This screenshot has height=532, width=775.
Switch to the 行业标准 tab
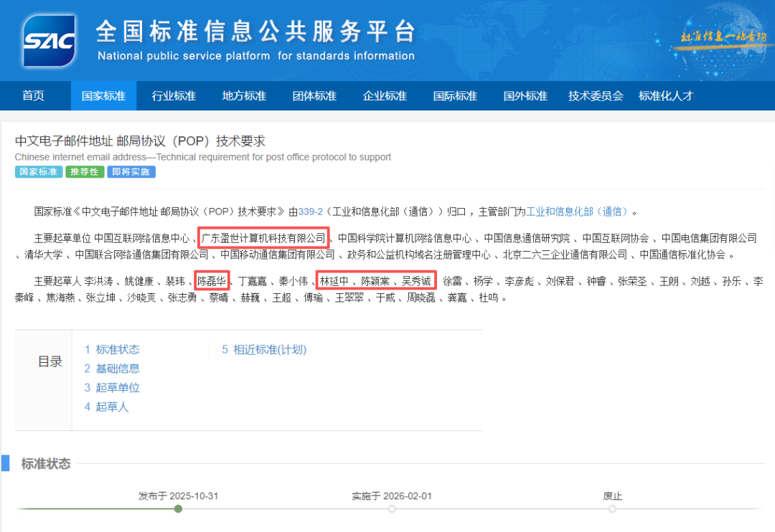coord(173,95)
